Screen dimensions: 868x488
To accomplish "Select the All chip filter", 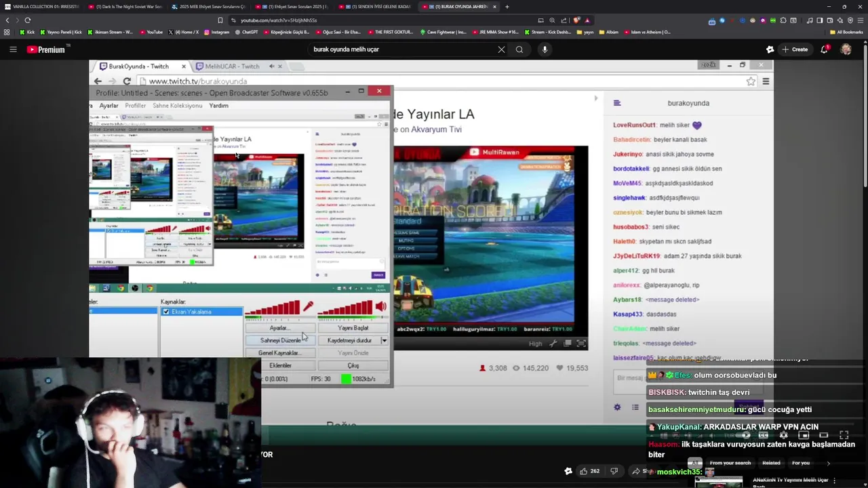I will pyautogui.click(x=694, y=463).
